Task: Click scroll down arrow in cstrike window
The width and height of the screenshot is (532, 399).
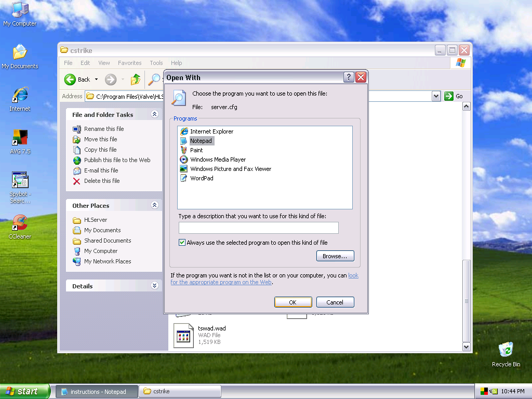Action: click(x=467, y=347)
